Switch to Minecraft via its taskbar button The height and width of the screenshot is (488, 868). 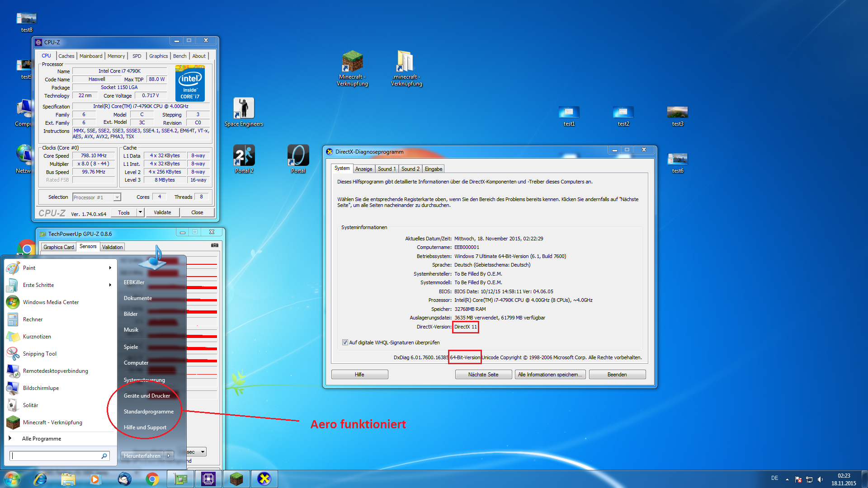tap(236, 479)
